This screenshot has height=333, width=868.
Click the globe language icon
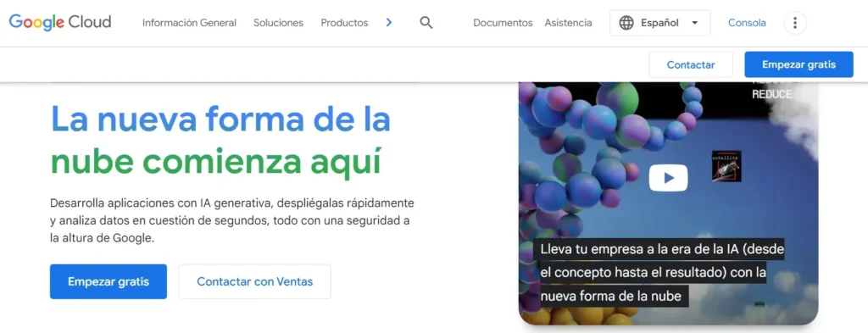[626, 23]
